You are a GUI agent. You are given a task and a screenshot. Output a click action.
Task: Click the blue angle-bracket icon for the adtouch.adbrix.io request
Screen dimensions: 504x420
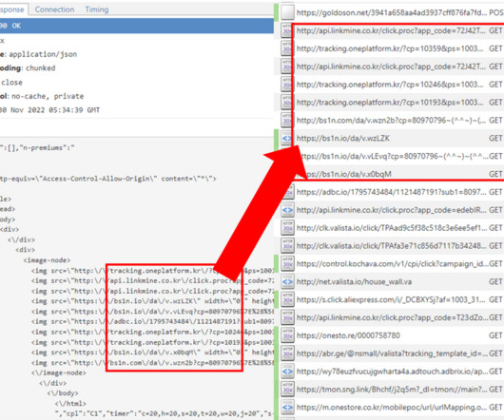287,372
